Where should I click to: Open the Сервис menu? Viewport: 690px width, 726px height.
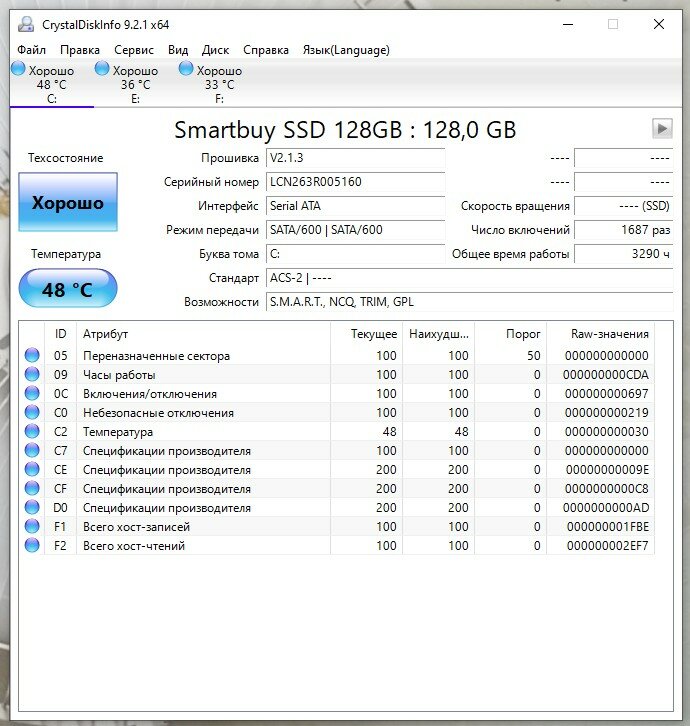(x=134, y=50)
